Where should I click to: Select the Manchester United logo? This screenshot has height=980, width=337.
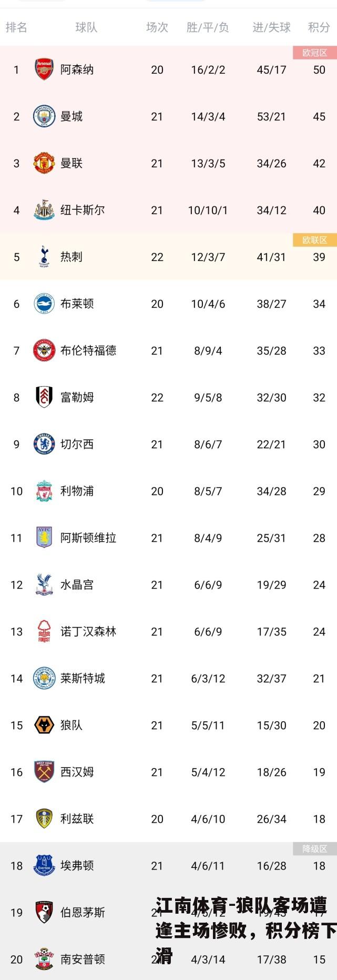[x=44, y=163]
